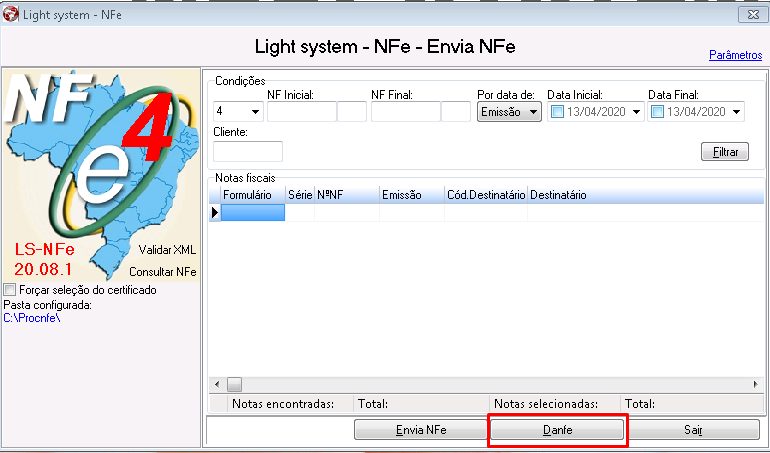Click the NF Final number field

(406, 112)
